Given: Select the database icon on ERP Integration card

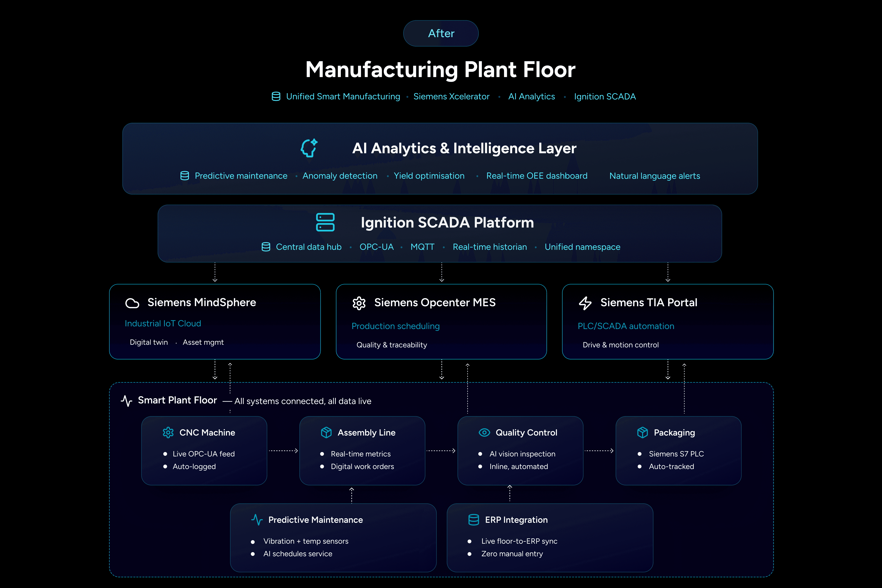Looking at the screenshot, I should (x=474, y=520).
